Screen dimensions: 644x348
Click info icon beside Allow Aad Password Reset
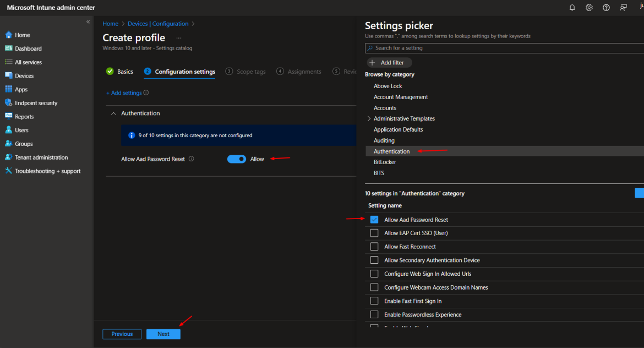192,159
